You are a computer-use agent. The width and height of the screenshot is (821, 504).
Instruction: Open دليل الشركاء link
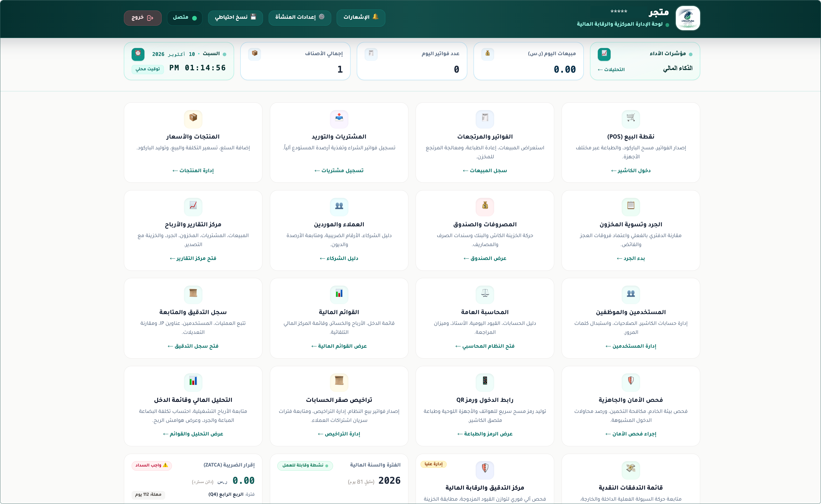(339, 258)
